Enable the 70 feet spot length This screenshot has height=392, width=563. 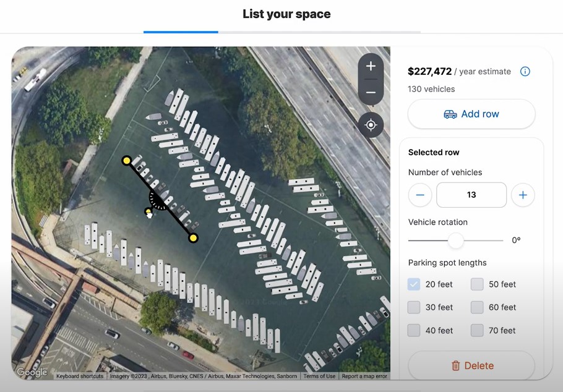(x=477, y=330)
